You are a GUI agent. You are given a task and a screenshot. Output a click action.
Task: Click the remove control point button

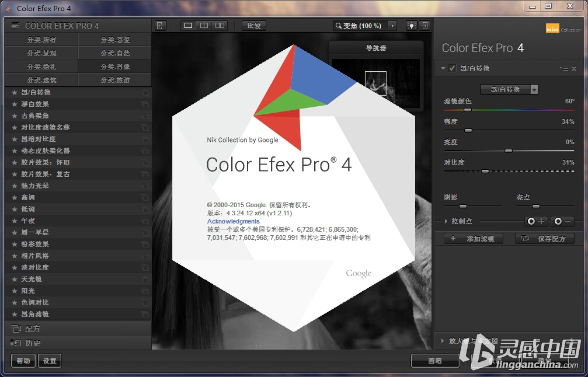pos(562,222)
